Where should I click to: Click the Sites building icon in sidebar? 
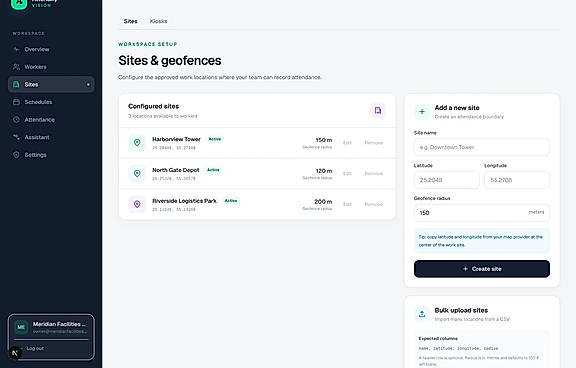(x=16, y=84)
